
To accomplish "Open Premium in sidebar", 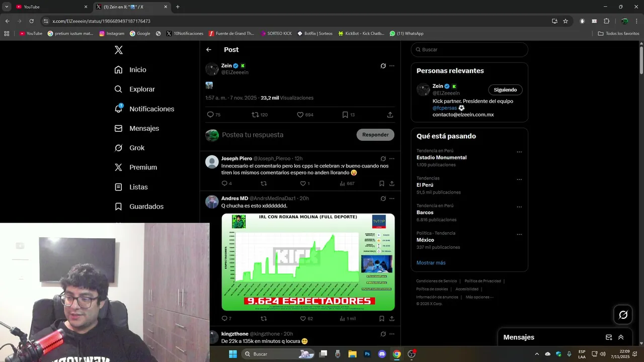I will coord(136,167).
